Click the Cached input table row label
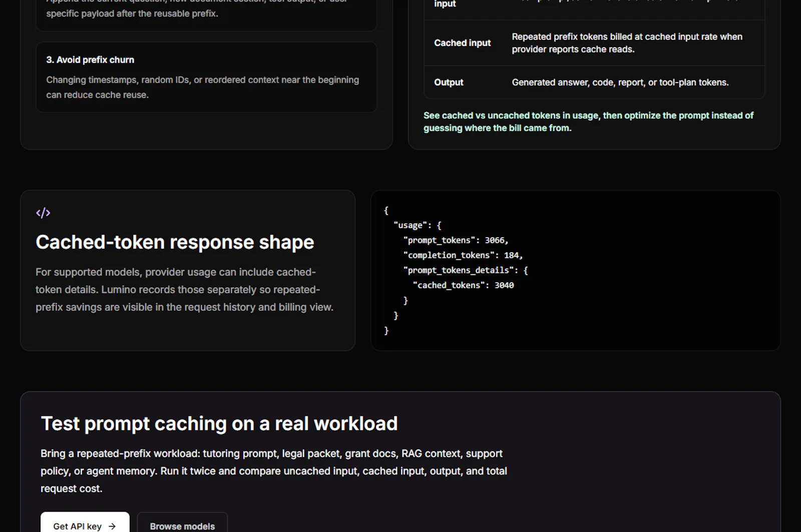Screen dimensions: 801x532 (x=462, y=43)
